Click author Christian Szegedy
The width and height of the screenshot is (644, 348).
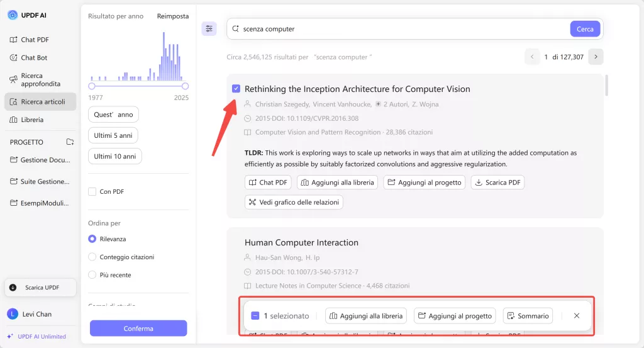[282, 104]
